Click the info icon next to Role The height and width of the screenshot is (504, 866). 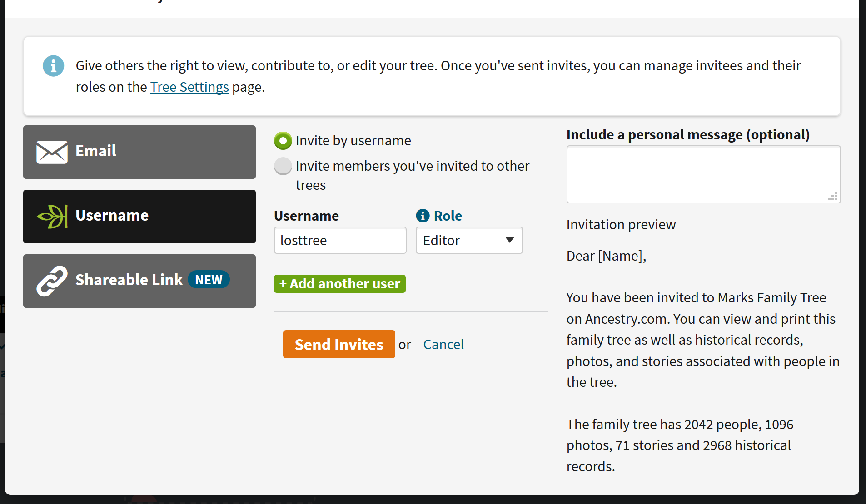423,216
